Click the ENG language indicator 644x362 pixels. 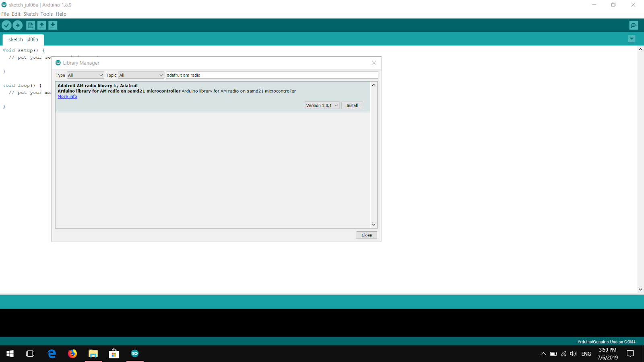(x=586, y=354)
